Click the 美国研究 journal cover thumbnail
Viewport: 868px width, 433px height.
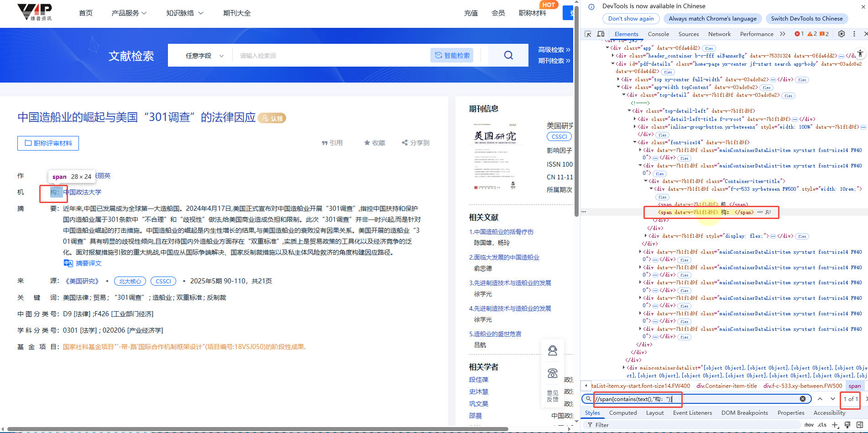point(495,157)
